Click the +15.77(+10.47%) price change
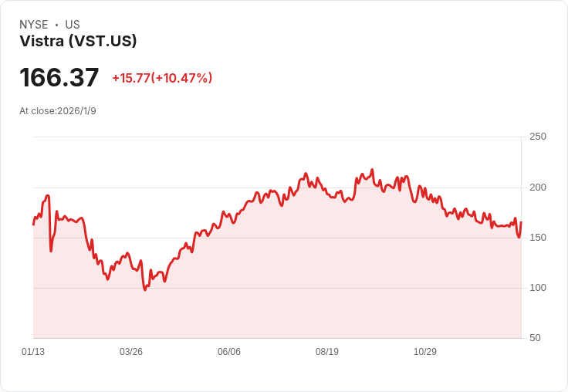This screenshot has width=568, height=392. (162, 78)
